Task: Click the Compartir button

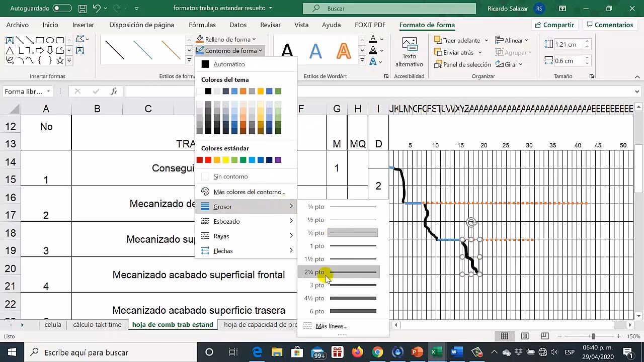Action: 553,25
